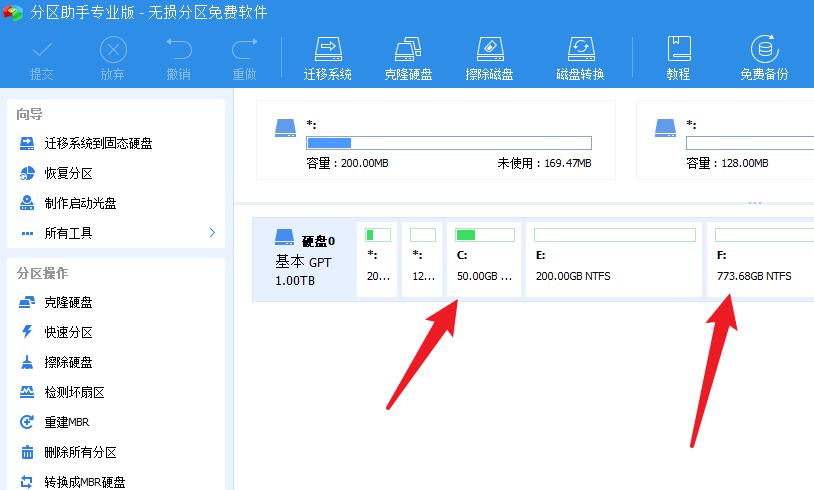Click the 未使用：169.47MB label
Screen dimensions: 814x490
pos(545,164)
